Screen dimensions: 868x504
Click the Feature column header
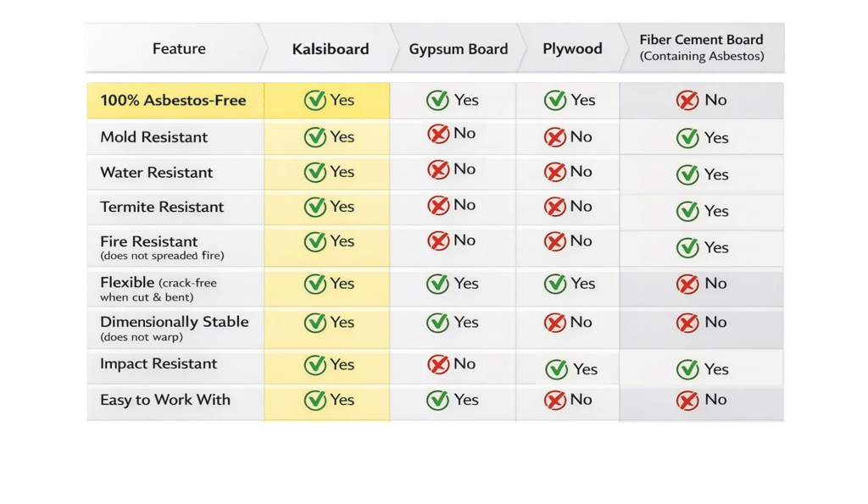click(179, 49)
